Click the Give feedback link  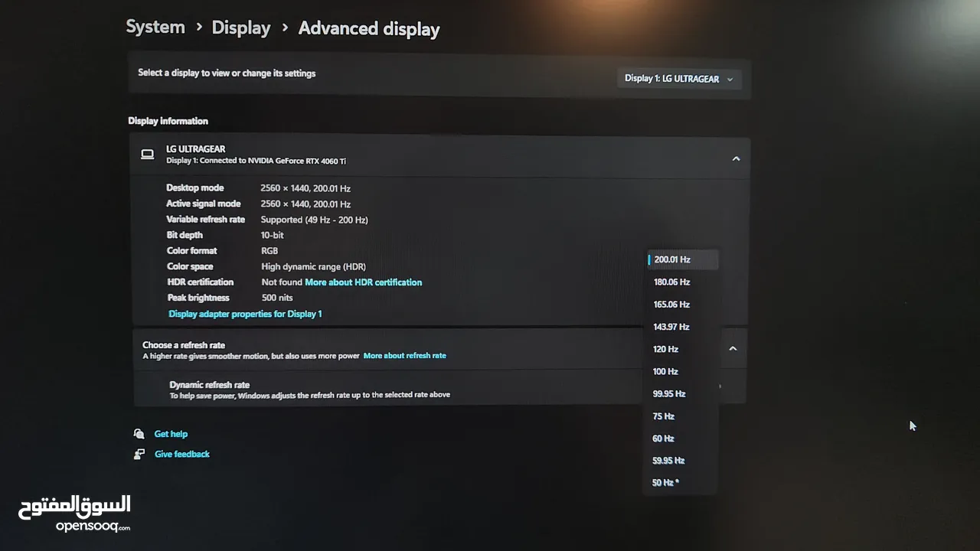[x=182, y=454]
